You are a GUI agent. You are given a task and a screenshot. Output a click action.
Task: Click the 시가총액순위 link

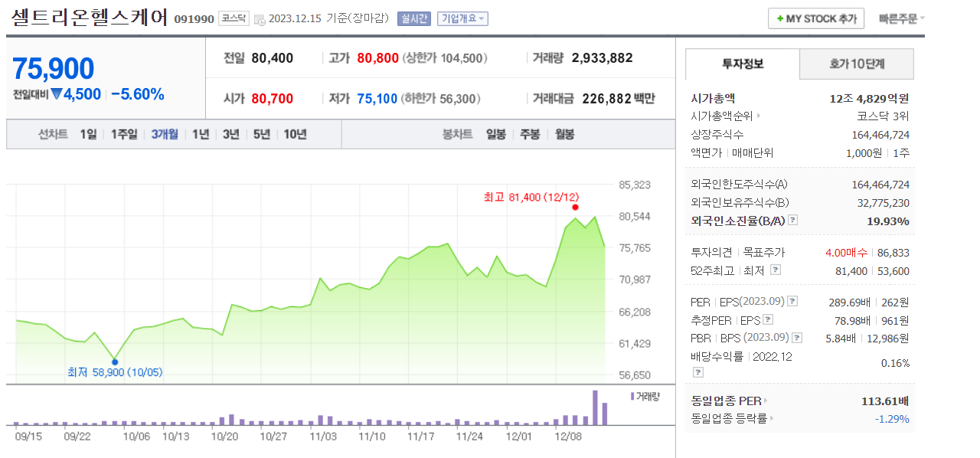point(722,116)
